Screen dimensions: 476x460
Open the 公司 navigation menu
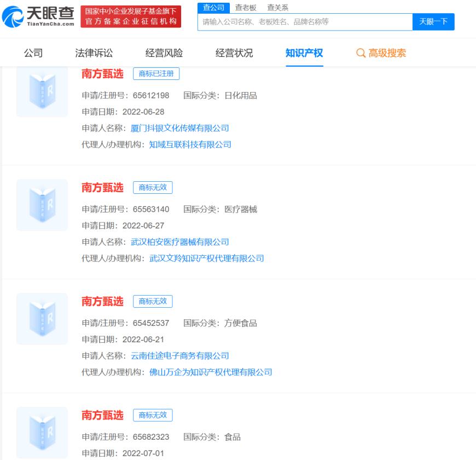pos(33,53)
